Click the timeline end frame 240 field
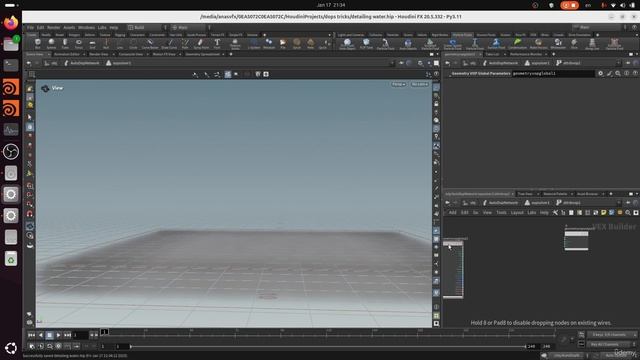 tap(531, 347)
